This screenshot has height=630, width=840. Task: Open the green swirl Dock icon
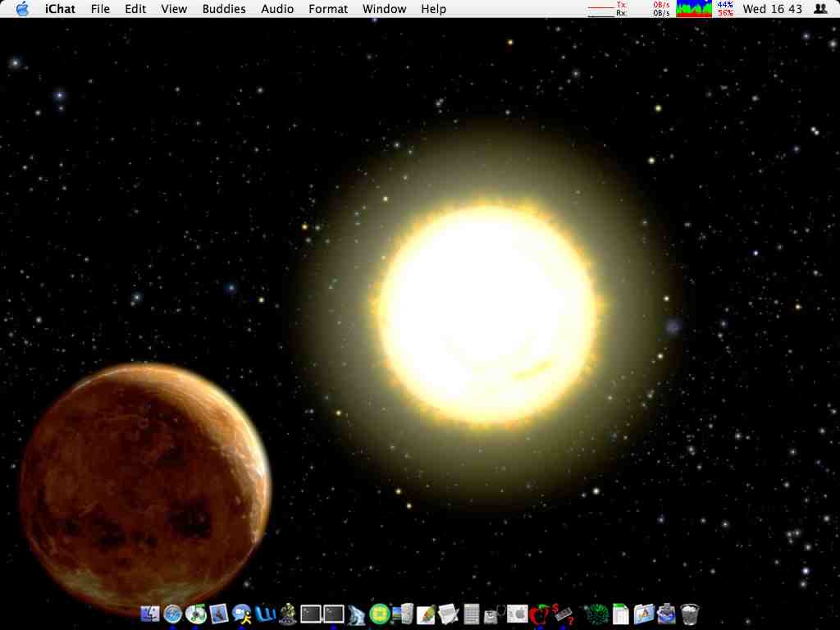(596, 614)
